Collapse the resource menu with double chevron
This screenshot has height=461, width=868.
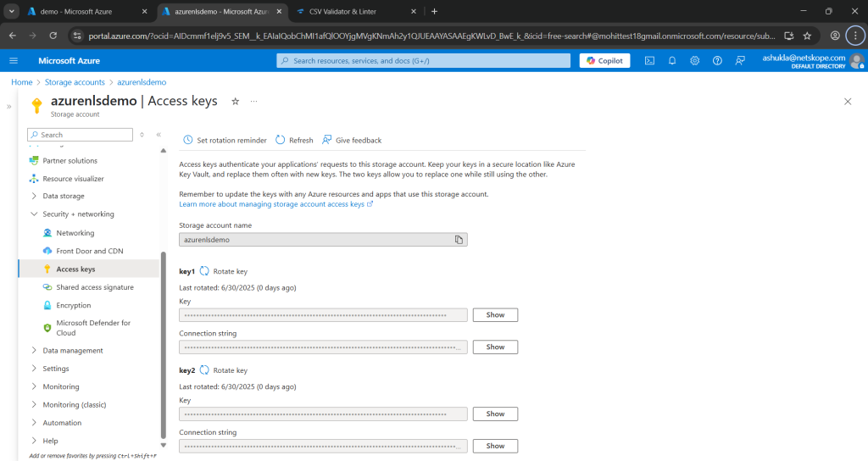pos(159,135)
